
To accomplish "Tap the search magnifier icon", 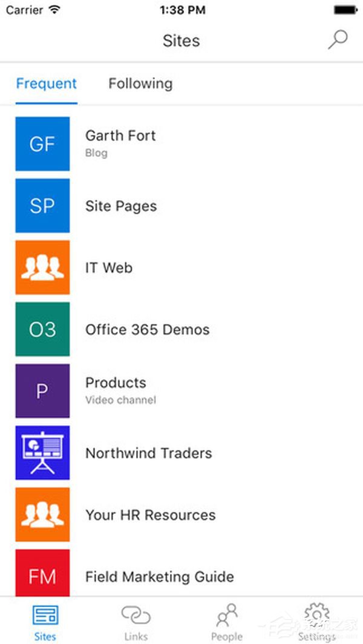I will click(338, 41).
